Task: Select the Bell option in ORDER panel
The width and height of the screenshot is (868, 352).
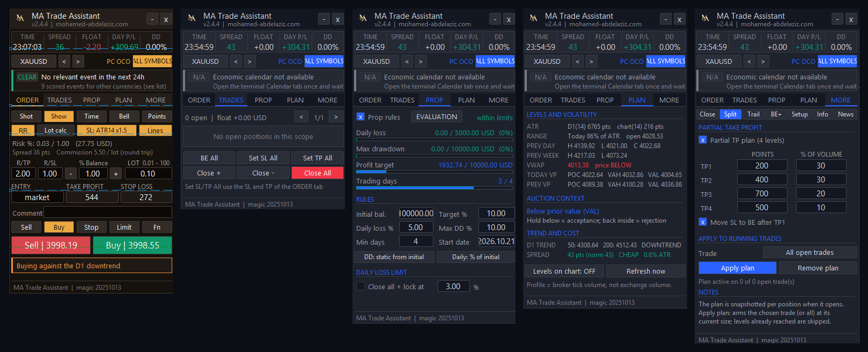Action: 124,116
